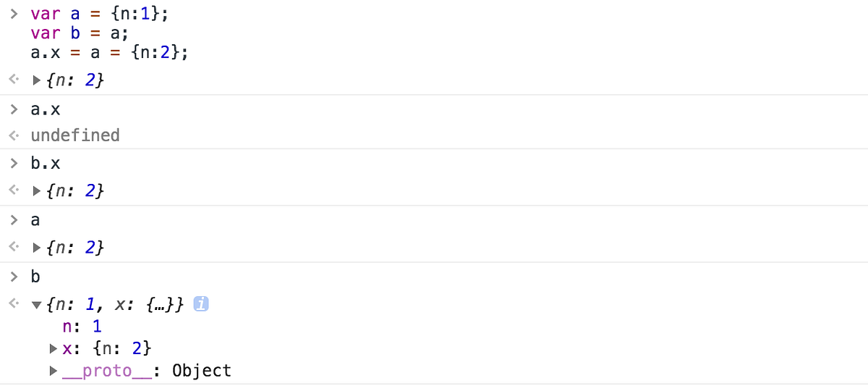Click the prompt arrow beside var a code

pyautogui.click(x=14, y=14)
